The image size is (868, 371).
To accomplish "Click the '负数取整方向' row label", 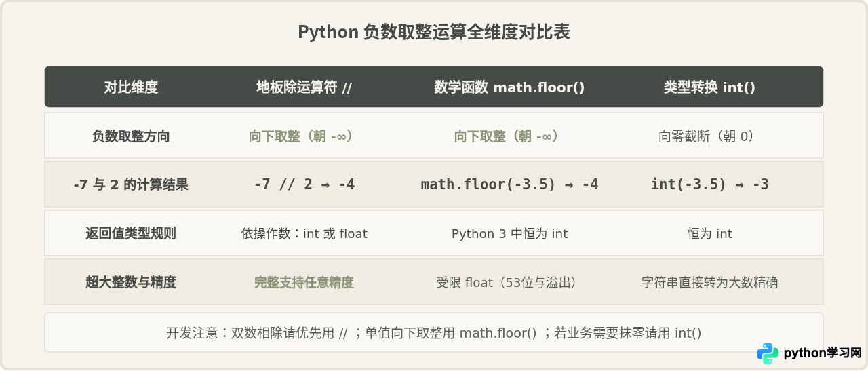I will pyautogui.click(x=131, y=136).
